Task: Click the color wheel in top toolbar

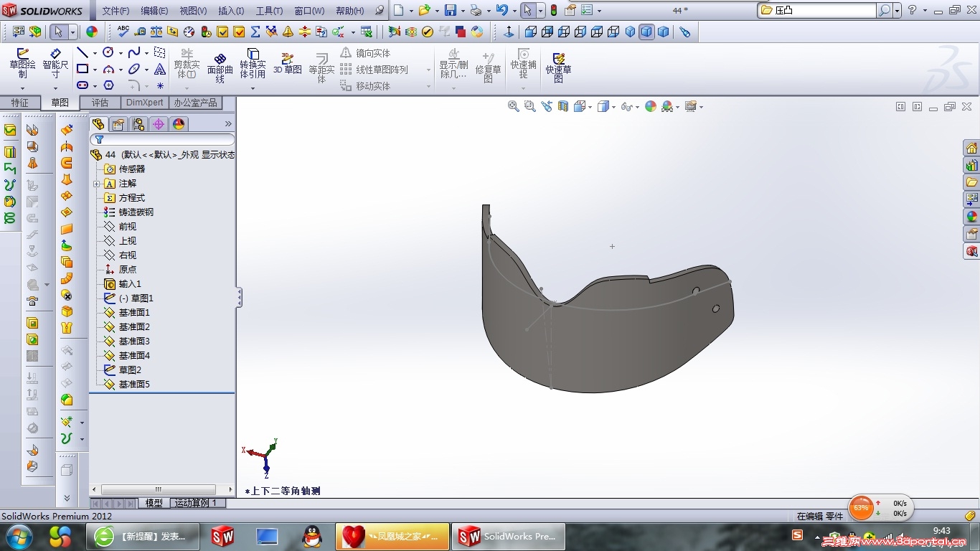Action: coord(92,32)
